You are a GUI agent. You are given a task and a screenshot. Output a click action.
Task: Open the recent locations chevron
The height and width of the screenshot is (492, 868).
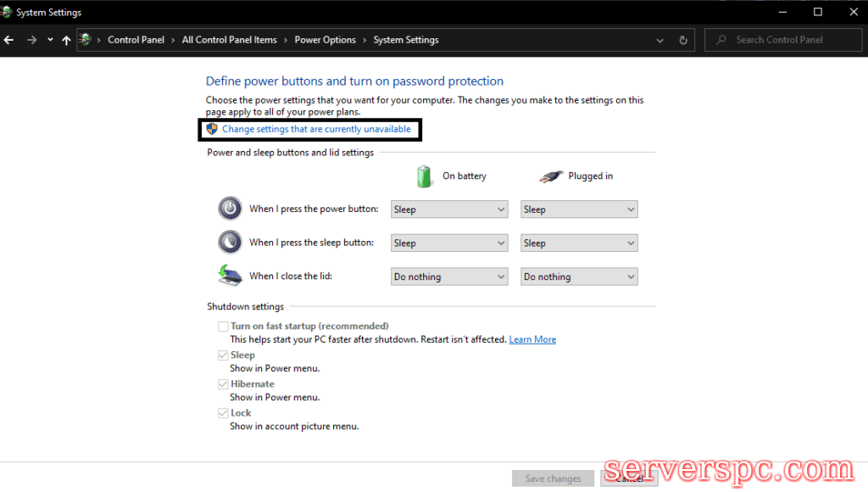click(x=50, y=40)
